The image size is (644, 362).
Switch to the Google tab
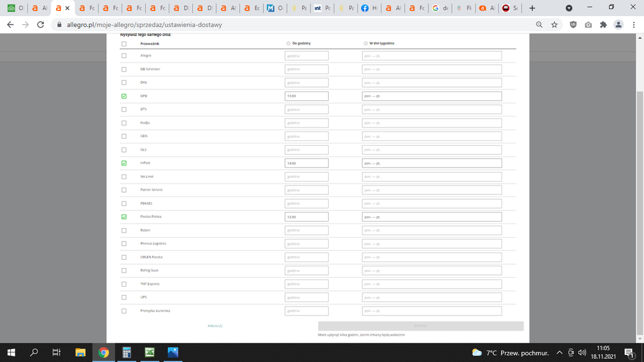tap(440, 8)
